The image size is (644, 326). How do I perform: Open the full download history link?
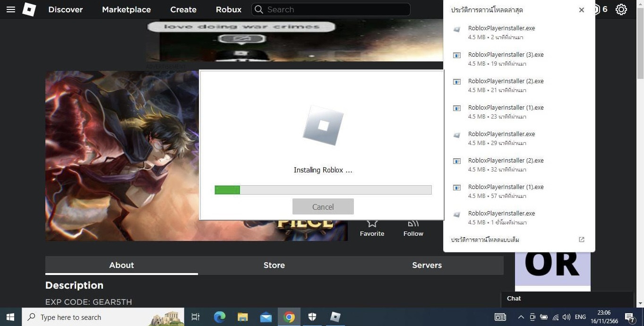click(485, 240)
